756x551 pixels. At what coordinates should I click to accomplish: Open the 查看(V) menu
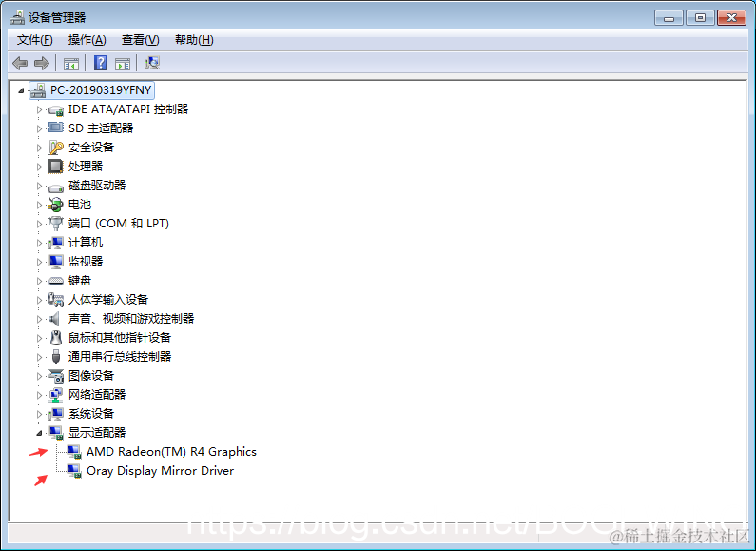tap(141, 40)
